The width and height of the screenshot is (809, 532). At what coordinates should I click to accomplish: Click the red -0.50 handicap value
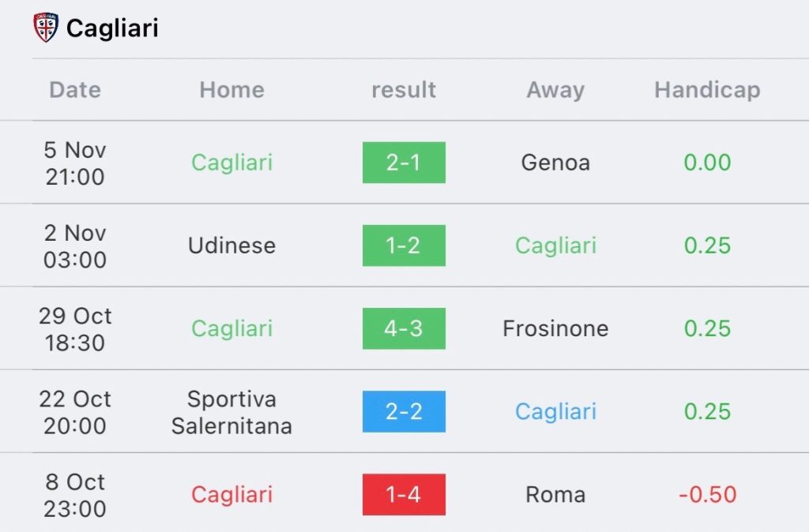pos(707,495)
